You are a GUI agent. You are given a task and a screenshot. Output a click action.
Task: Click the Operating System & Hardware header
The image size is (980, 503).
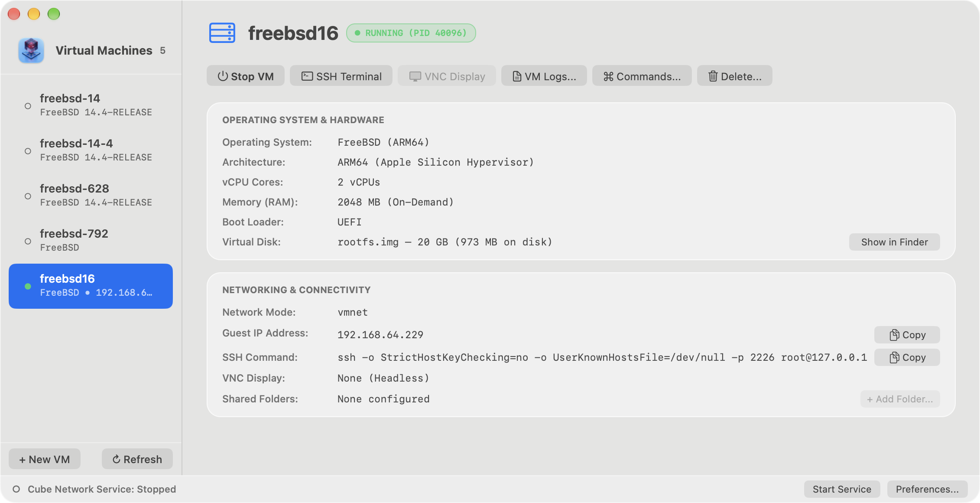pyautogui.click(x=303, y=120)
